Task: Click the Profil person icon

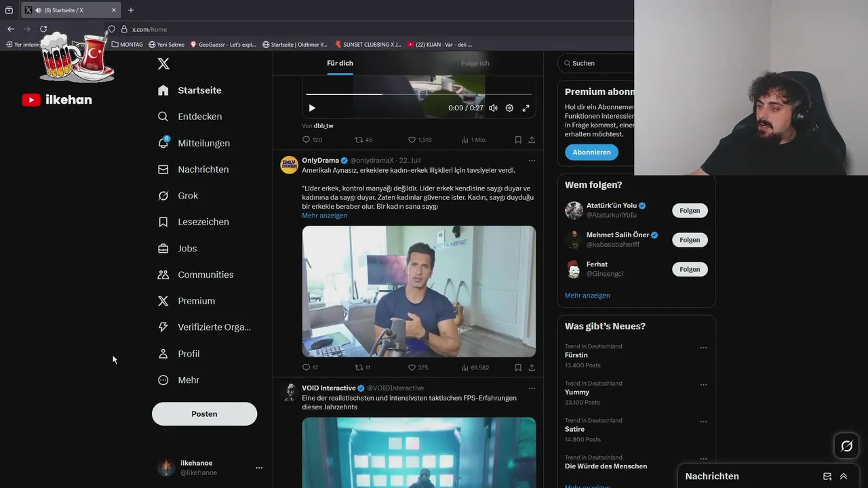Action: pyautogui.click(x=163, y=354)
